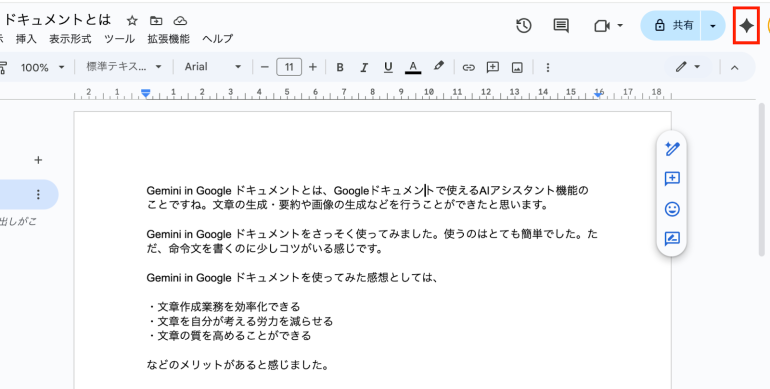Open the share options dropdown arrow
Image resolution: width=770 pixels, height=389 pixels.
click(x=713, y=26)
